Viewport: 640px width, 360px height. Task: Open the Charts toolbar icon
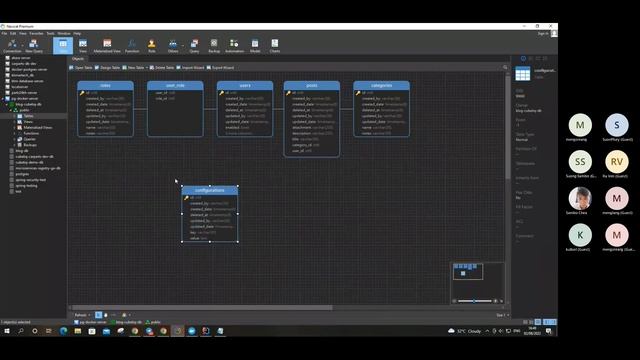click(275, 46)
